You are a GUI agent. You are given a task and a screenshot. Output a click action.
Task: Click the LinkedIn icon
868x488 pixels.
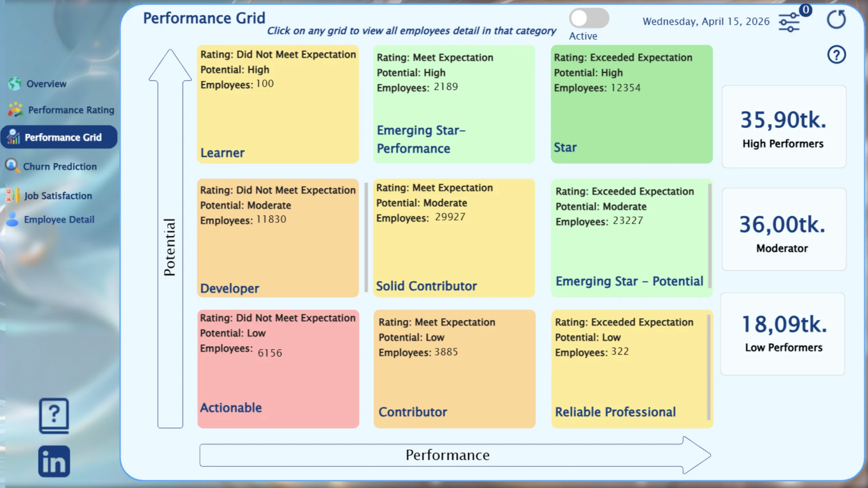(x=54, y=461)
